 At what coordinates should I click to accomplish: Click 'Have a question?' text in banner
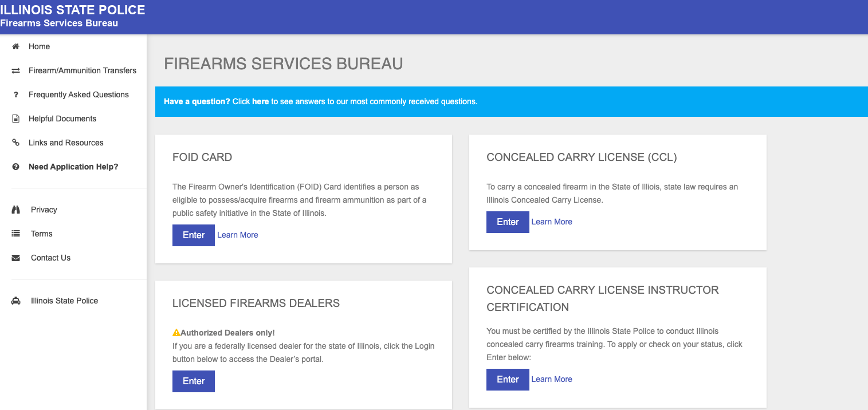[197, 101]
